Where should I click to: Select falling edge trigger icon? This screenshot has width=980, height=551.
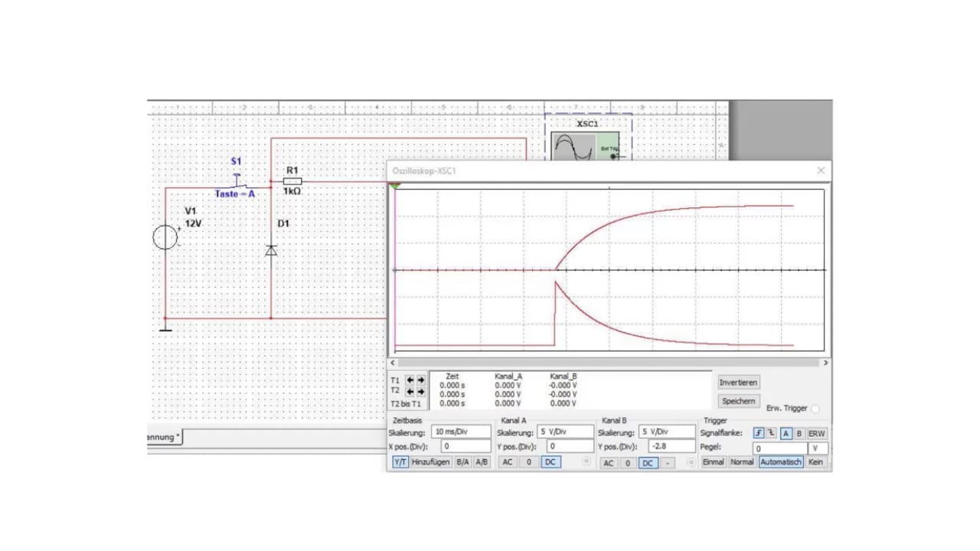[772, 433]
